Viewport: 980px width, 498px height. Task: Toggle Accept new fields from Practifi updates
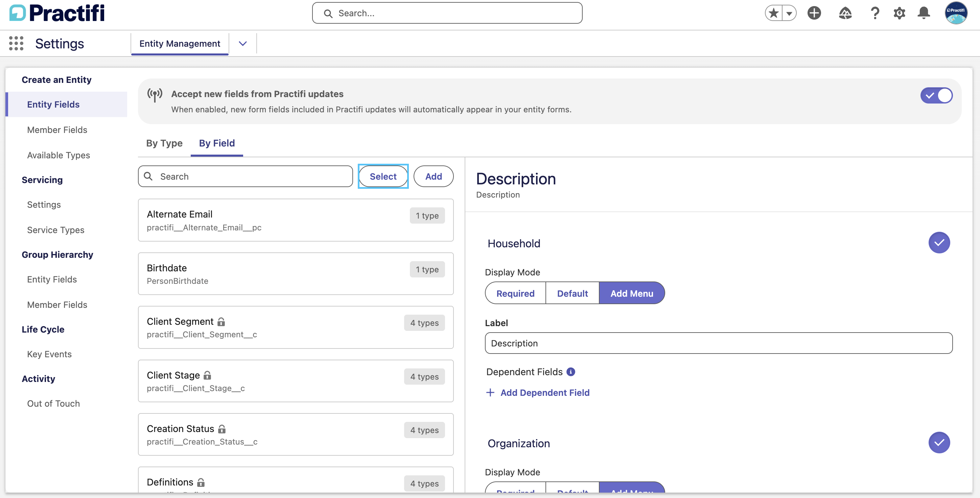point(936,95)
